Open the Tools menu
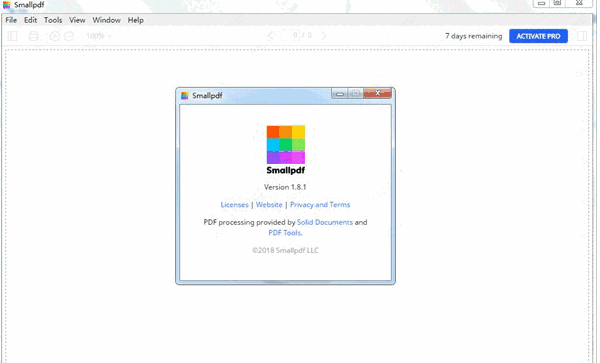The width and height of the screenshot is (600, 363). pyautogui.click(x=53, y=20)
